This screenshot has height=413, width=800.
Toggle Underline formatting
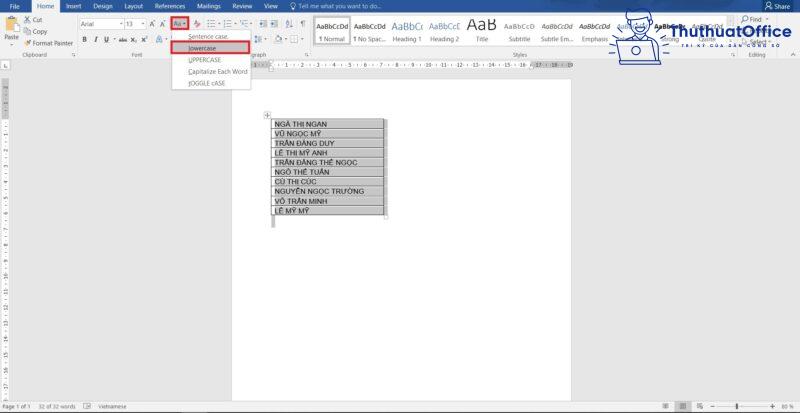(x=106, y=39)
